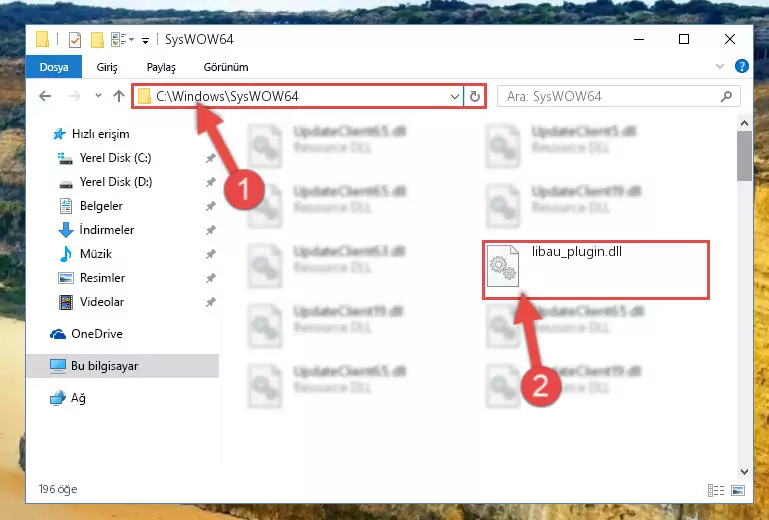The image size is (769, 520).
Task: Switch to details view icon
Action: (716, 490)
